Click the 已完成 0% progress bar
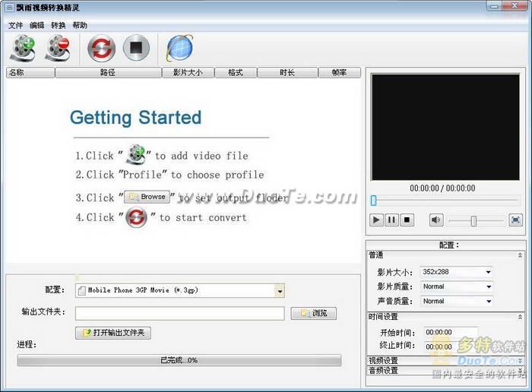532x392 pixels. pos(179,360)
